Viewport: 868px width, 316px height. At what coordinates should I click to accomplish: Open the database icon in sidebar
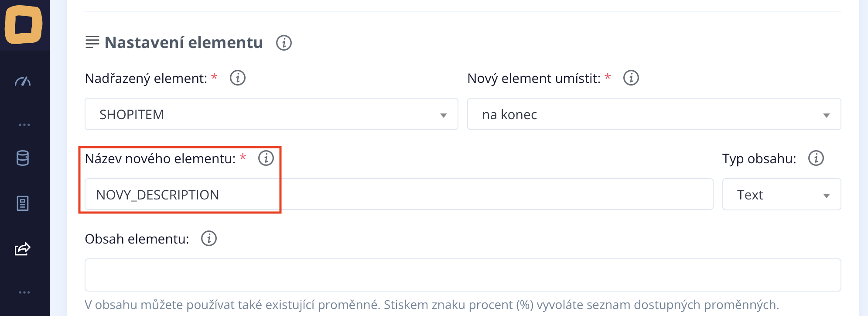tap(23, 158)
